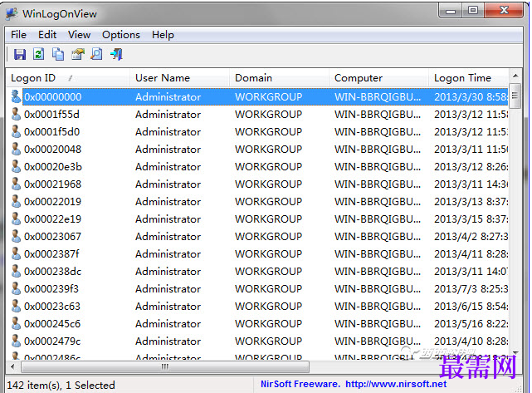Open the View menu
Viewport: 532px width, 393px height.
coord(79,35)
